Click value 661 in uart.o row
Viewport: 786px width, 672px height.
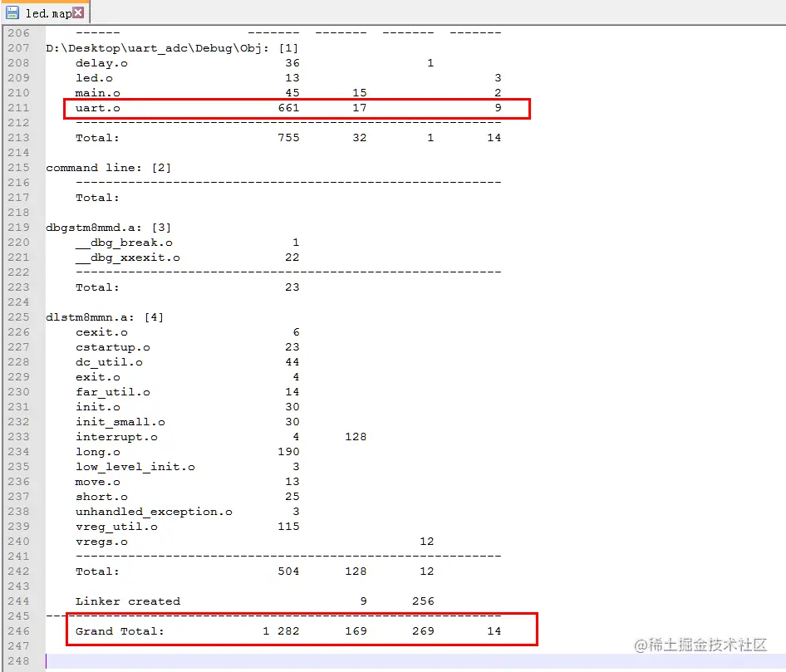(x=289, y=108)
